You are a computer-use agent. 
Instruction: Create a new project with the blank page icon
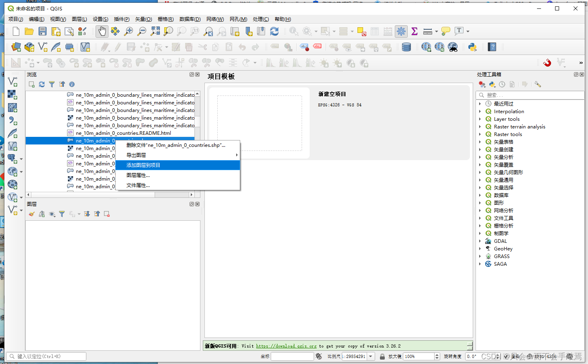(x=16, y=31)
